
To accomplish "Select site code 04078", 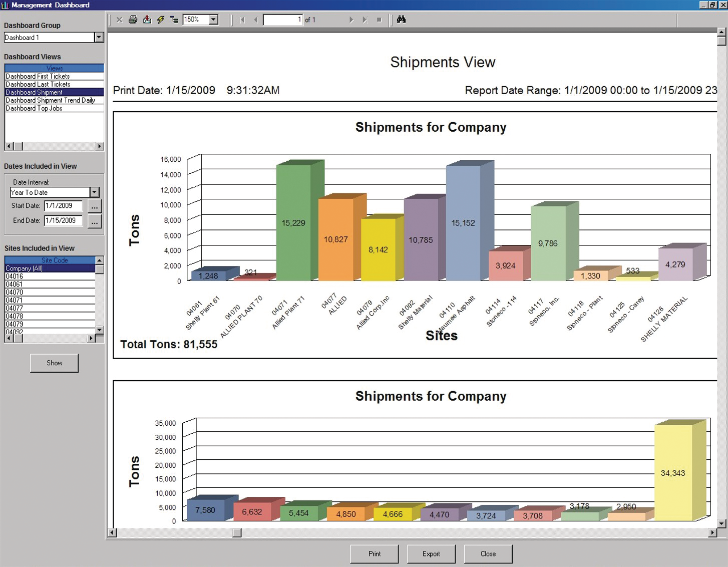I will [x=50, y=316].
